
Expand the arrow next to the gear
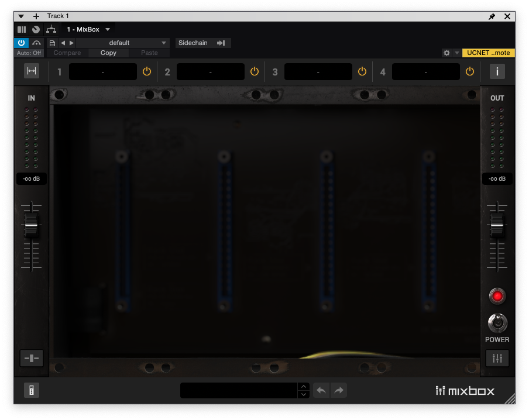pos(457,53)
